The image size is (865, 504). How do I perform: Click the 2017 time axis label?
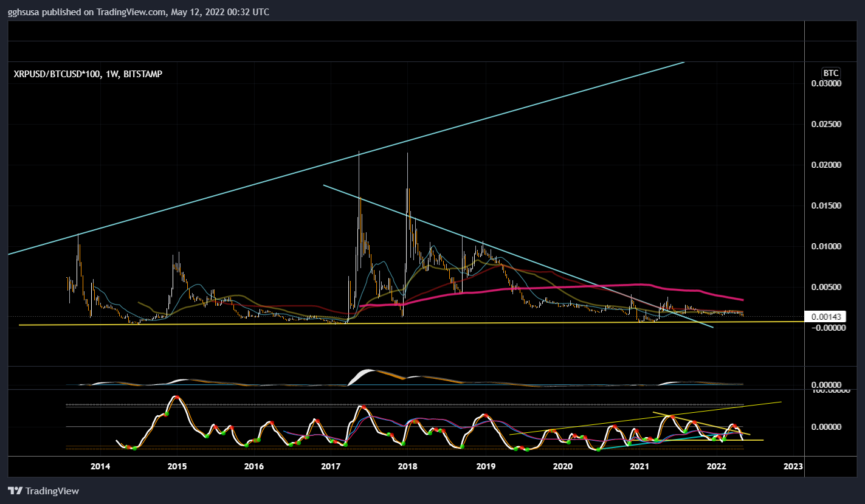[331, 466]
